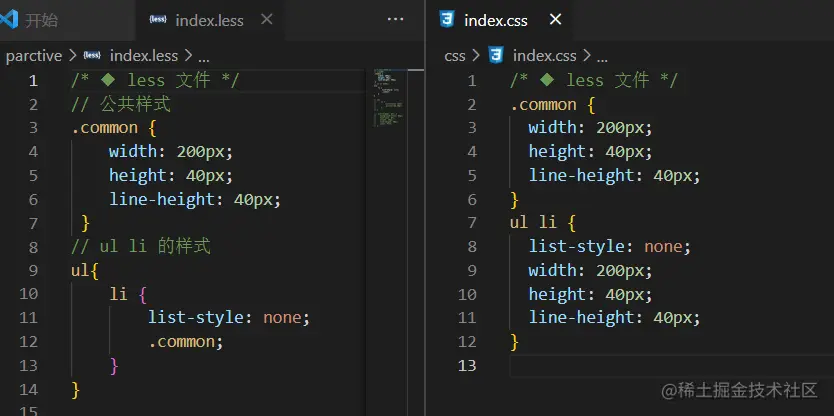Expand the symbol breadcrumb after index.css
This screenshot has height=416, width=834.
tap(601, 56)
